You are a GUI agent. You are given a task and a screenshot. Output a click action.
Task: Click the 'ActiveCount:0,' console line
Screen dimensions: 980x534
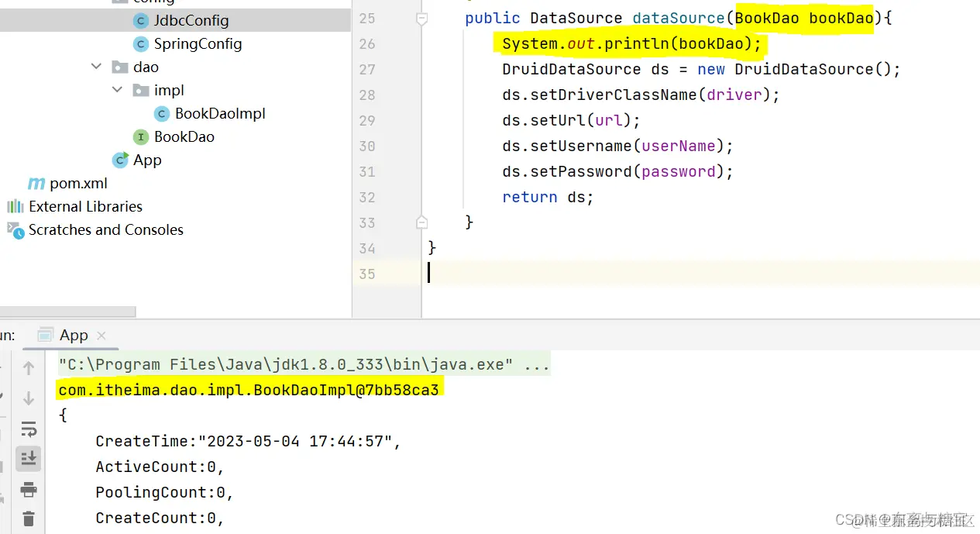point(160,467)
